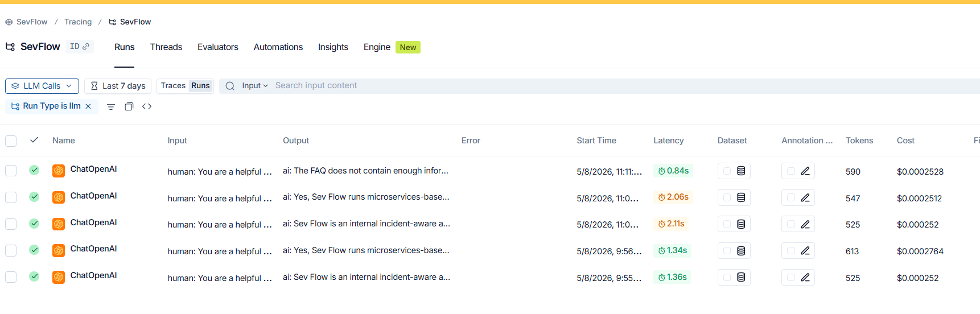Open the LLM Calls view dropdown
Image resolution: width=980 pixels, height=314 pixels.
click(x=42, y=86)
